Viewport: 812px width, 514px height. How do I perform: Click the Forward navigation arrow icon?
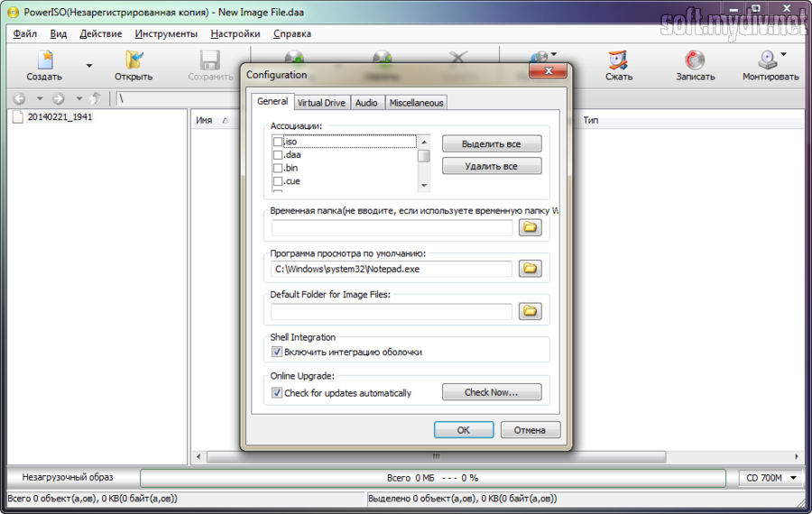(59, 98)
